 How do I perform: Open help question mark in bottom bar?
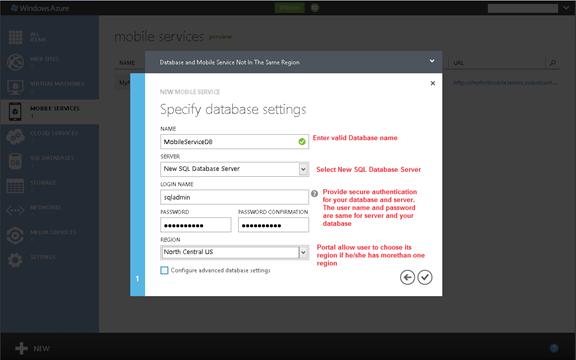point(554,348)
